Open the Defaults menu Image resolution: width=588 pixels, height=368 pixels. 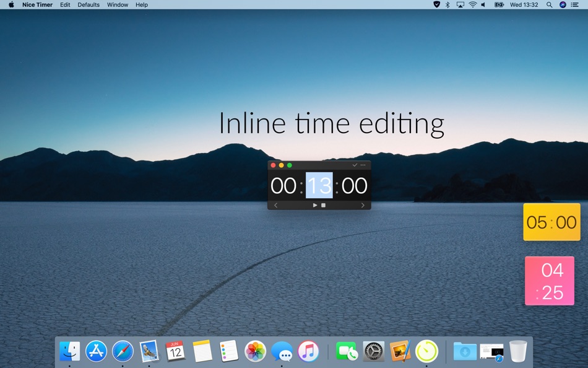tap(89, 5)
